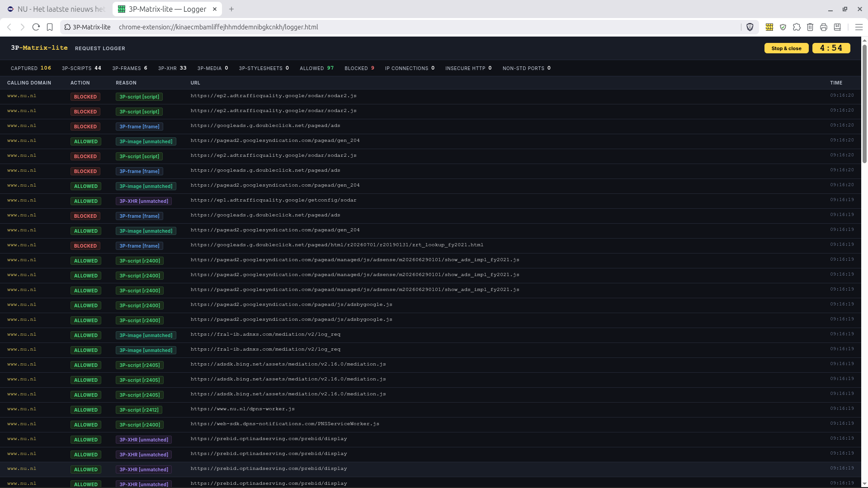The image size is (868, 488).
Task: Minimize the browser window
Action: click(830, 9)
